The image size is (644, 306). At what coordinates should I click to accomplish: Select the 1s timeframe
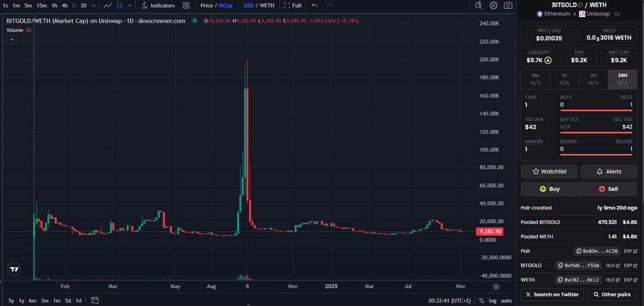5,5
